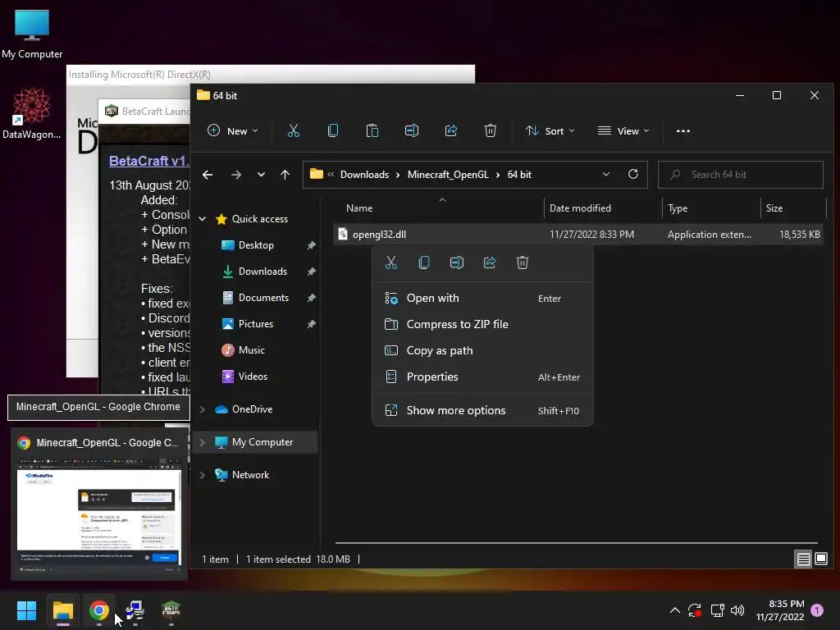The height and width of the screenshot is (630, 840).
Task: Collapse the Quick access tree node
Action: [203, 218]
